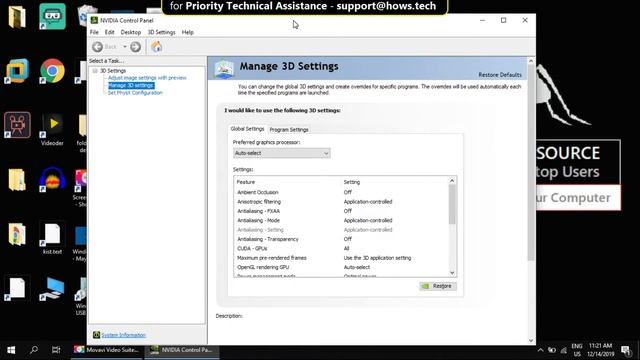Select Manage 3D settings tree item
Viewport: 640px width, 360px height.
[131, 85]
